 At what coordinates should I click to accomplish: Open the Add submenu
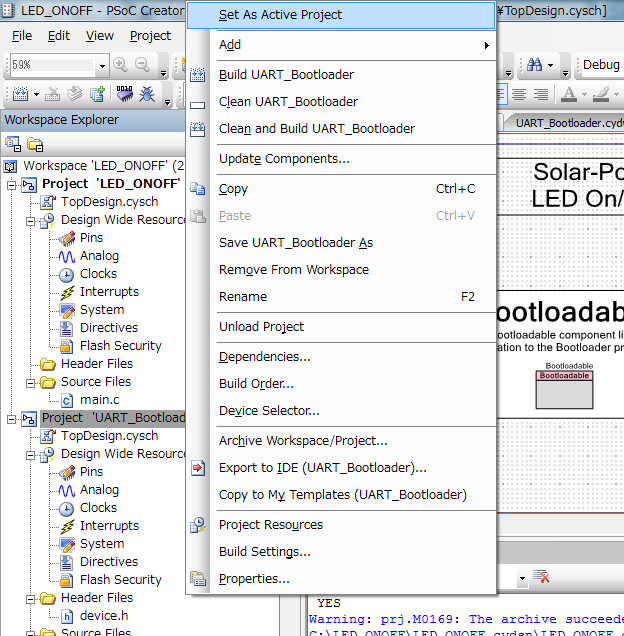[341, 45]
